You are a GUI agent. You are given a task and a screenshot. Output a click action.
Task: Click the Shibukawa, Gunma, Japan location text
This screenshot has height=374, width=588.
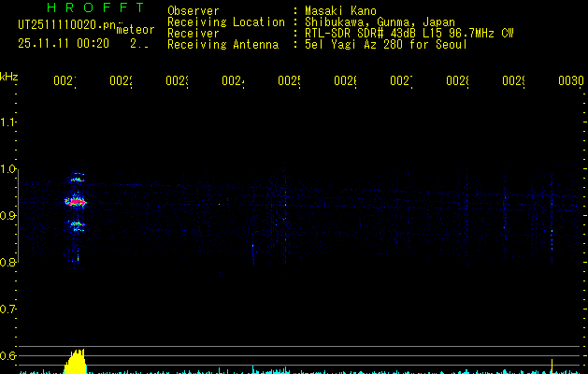pyautogui.click(x=380, y=22)
